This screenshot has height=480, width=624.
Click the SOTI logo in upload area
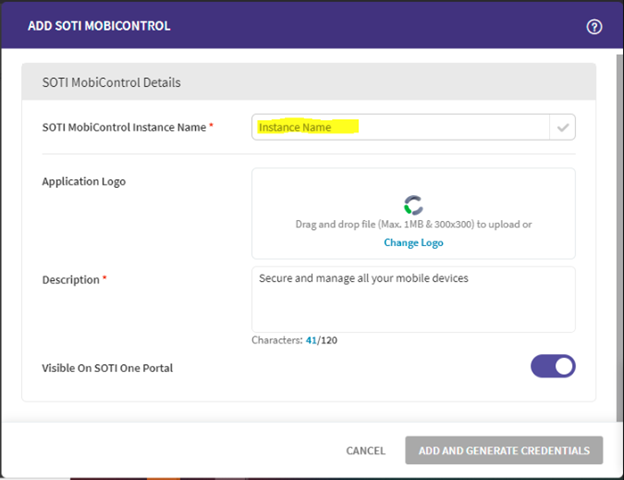click(413, 205)
